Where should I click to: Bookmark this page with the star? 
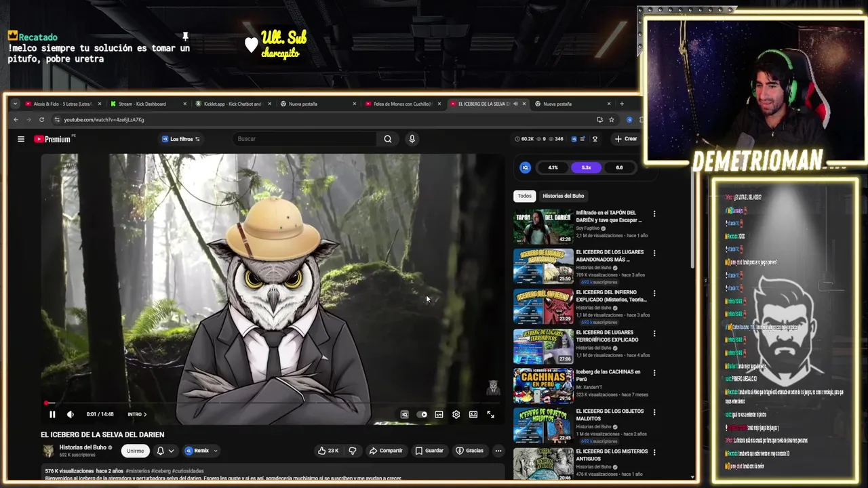coord(611,119)
